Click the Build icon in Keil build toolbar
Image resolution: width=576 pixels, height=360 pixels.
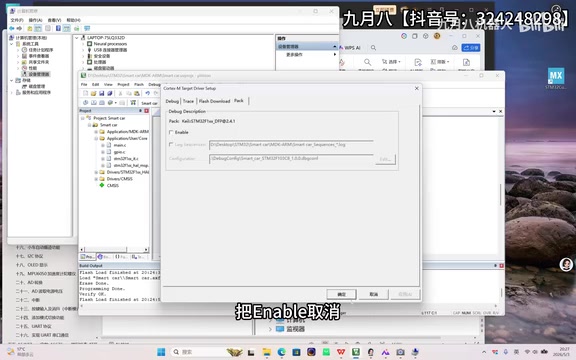coord(94,102)
